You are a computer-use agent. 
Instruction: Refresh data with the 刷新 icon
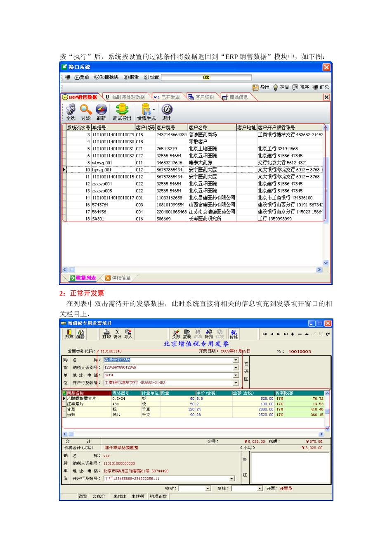101,111
